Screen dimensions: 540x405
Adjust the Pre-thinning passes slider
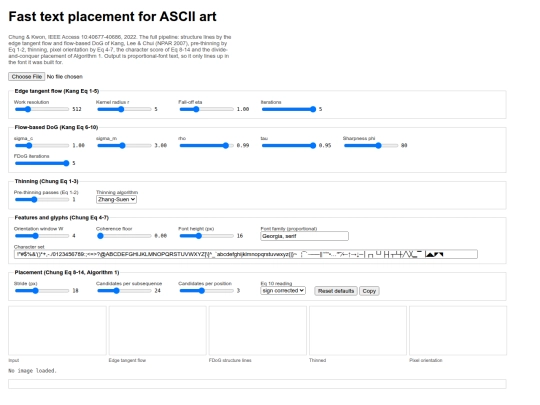[42, 199]
